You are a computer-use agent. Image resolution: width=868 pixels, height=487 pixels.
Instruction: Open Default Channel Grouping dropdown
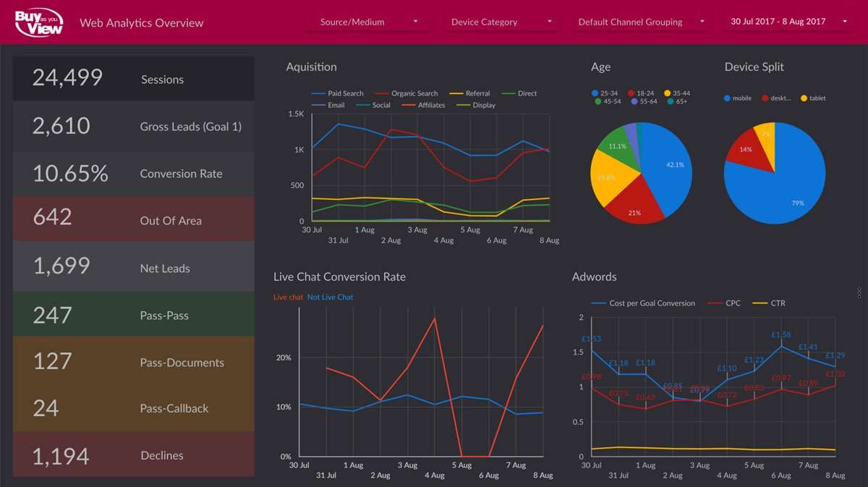tap(639, 22)
